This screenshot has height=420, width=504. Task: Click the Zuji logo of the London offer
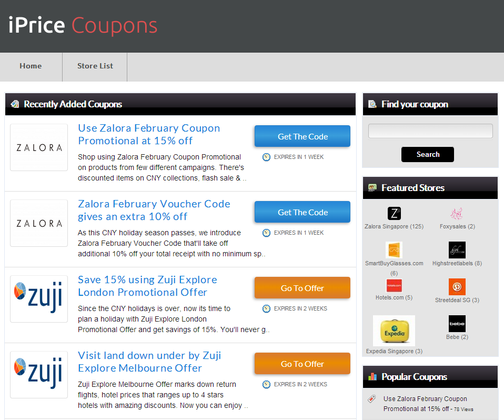tap(39, 299)
